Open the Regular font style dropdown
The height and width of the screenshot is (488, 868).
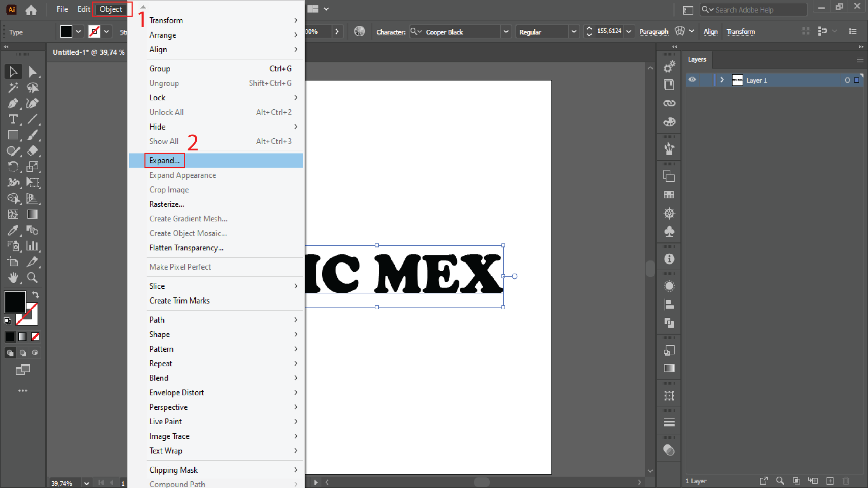pyautogui.click(x=574, y=32)
